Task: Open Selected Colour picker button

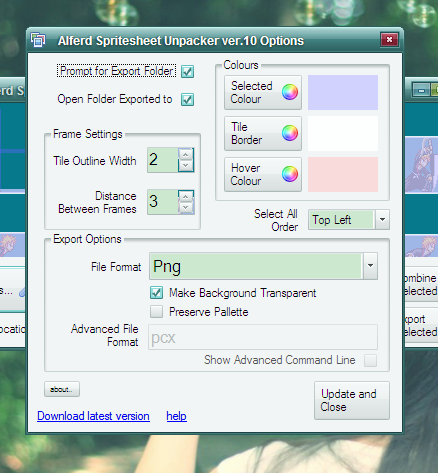Action: [263, 92]
